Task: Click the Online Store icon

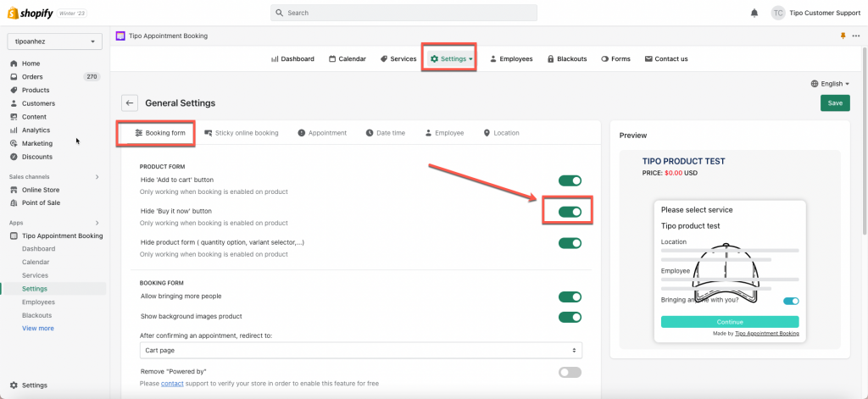Action: (x=14, y=190)
